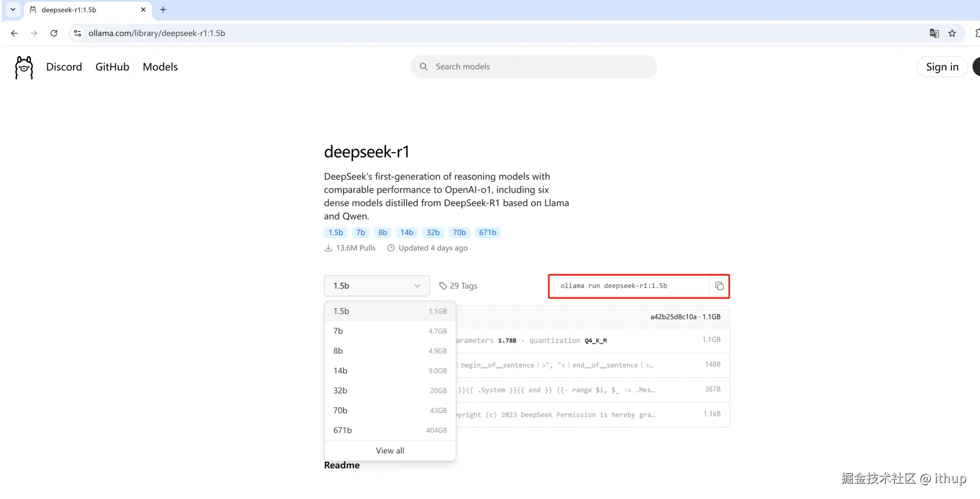View site information icon in address bar

click(77, 33)
